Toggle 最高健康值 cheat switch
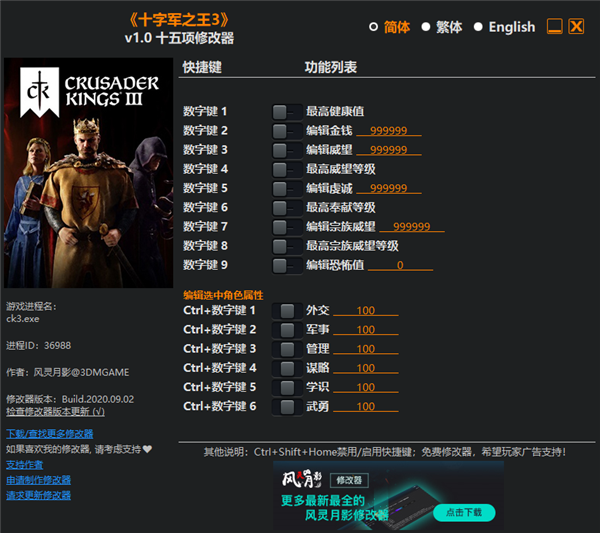The width and height of the screenshot is (600, 533). coord(286,111)
